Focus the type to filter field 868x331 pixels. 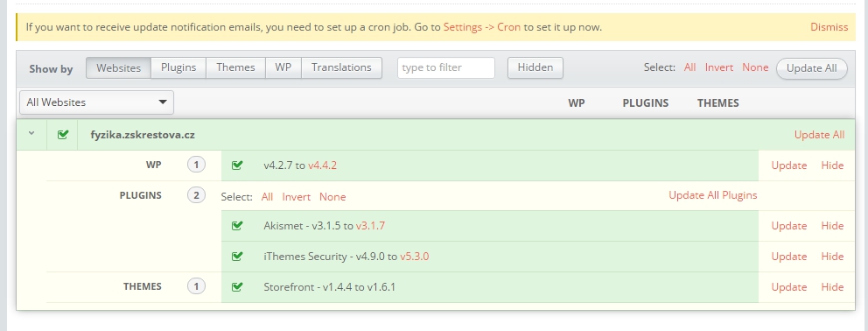pyautogui.click(x=446, y=67)
